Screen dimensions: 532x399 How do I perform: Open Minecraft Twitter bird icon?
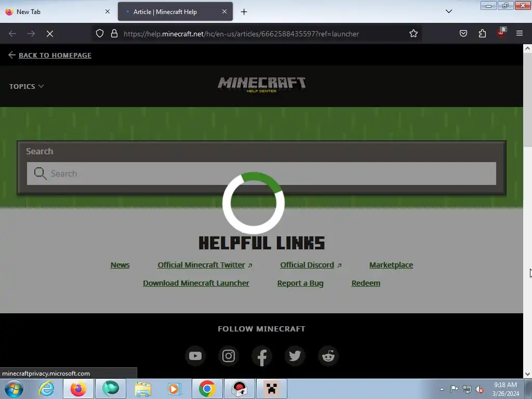click(295, 356)
